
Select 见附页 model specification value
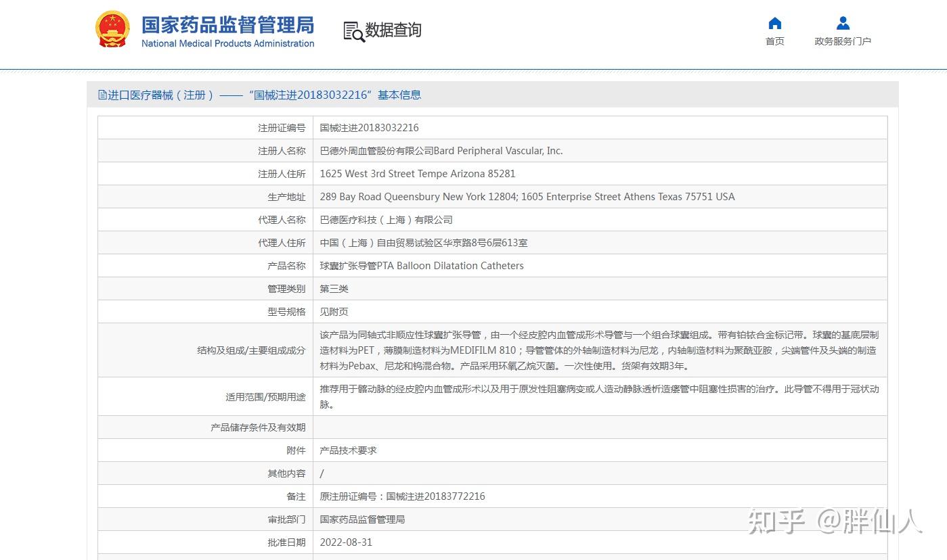[x=334, y=312]
